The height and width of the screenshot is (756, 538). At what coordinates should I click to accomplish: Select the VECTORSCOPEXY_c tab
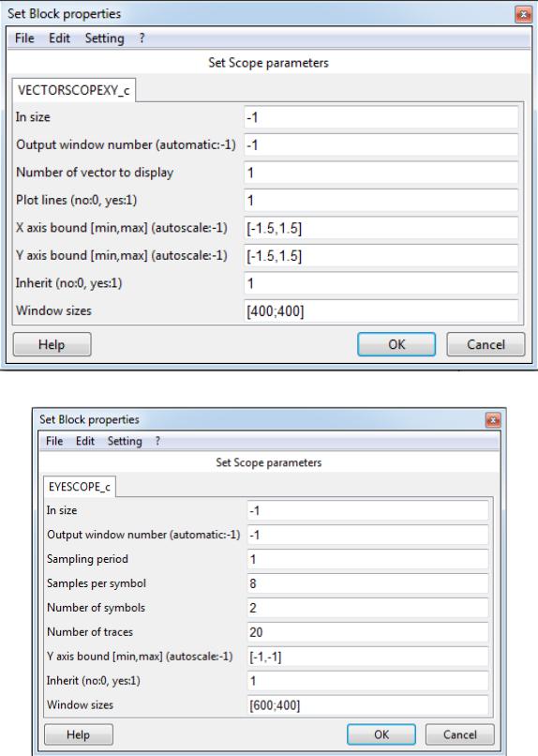[74, 90]
